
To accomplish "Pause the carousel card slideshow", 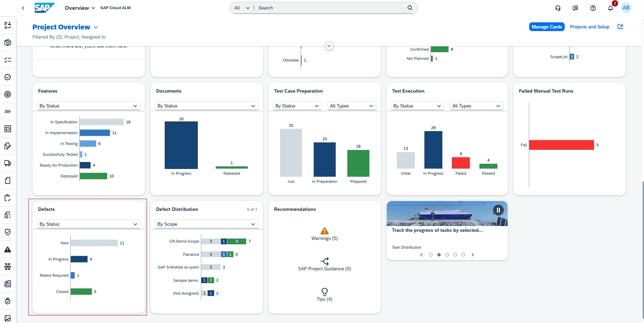I will [x=498, y=210].
